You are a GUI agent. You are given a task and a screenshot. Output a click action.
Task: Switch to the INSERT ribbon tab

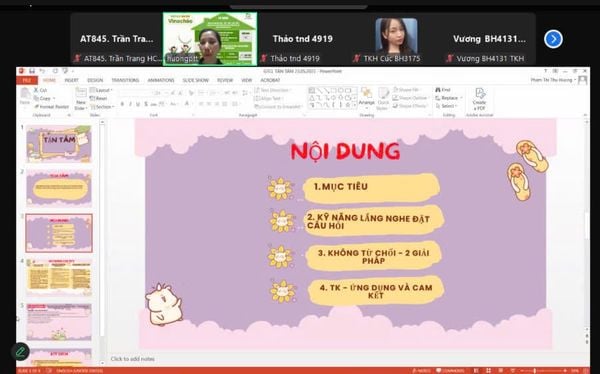[71, 80]
